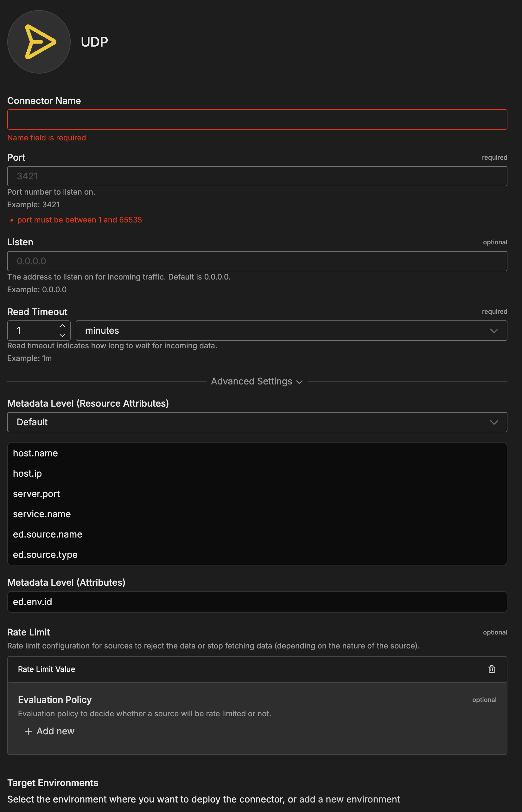Select the Read Timeout number field
Screen dimensions: 522x812
(34, 330)
